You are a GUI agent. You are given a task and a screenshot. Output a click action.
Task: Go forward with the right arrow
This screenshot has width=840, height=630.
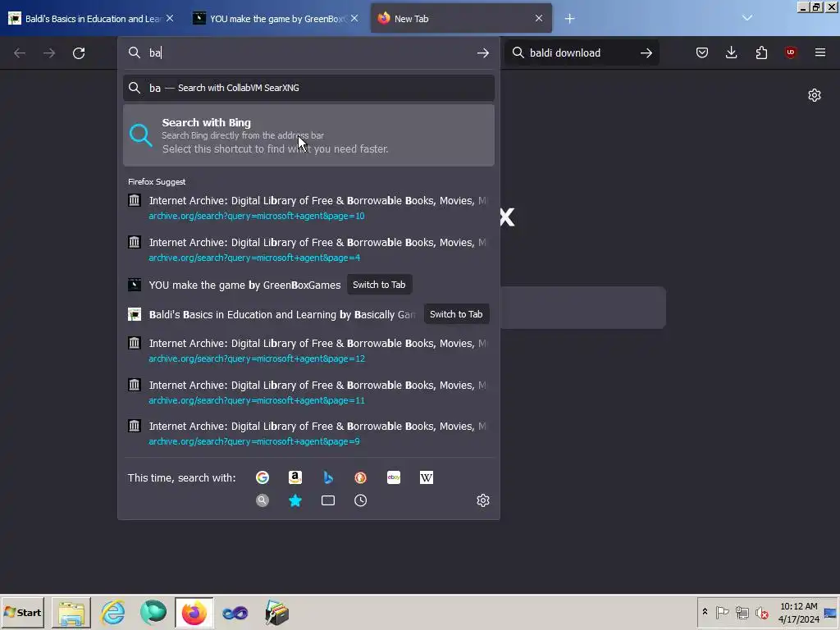(49, 53)
